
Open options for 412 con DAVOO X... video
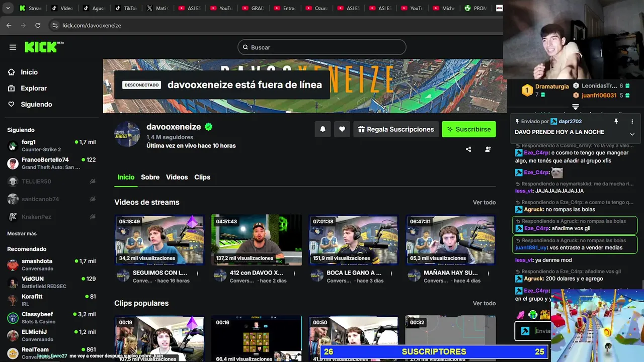click(x=295, y=274)
